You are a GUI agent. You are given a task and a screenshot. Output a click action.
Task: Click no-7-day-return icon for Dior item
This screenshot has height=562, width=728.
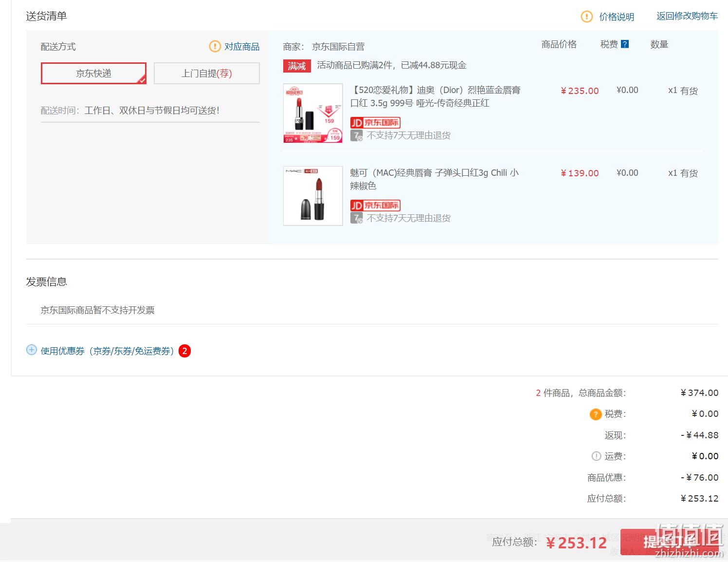coord(357,135)
